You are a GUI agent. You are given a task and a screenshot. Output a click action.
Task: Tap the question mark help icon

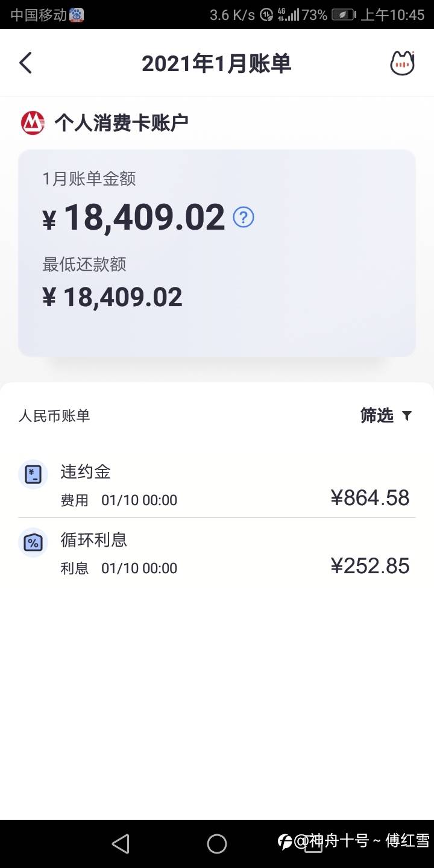click(x=244, y=217)
